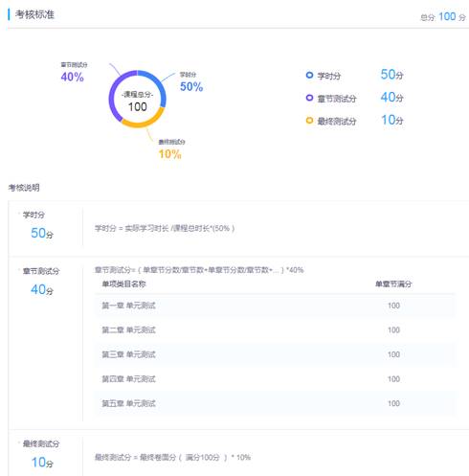Image resolution: width=469 pixels, height=476 pixels.
Task: Click the 考核标准 section heading
Action: [34, 14]
